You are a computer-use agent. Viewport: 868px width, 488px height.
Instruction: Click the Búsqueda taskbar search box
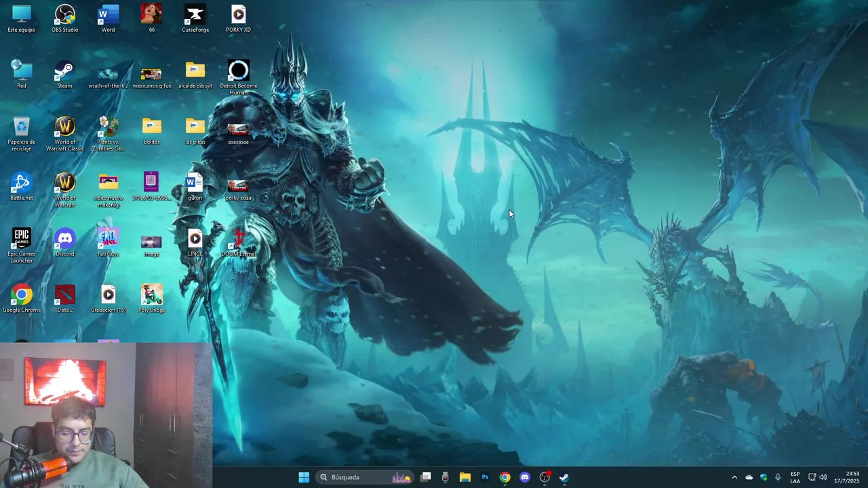pos(365,477)
